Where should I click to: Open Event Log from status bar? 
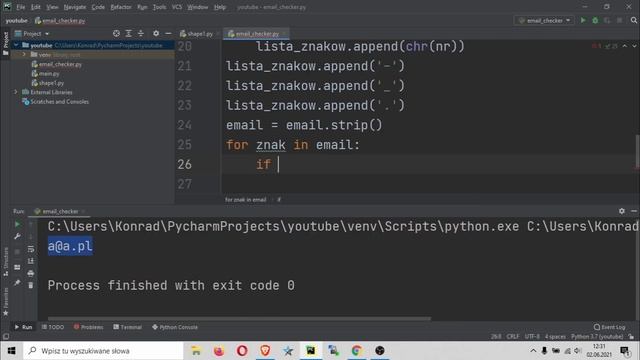[609, 327]
